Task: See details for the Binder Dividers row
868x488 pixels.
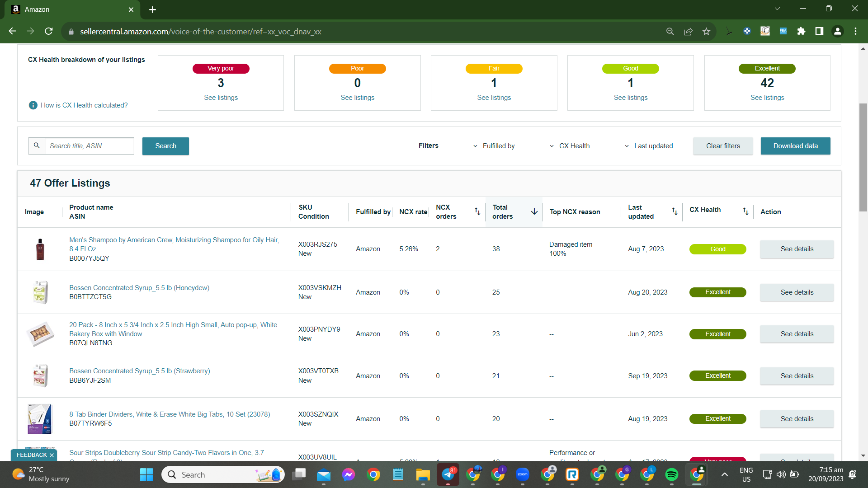Action: pos(797,419)
